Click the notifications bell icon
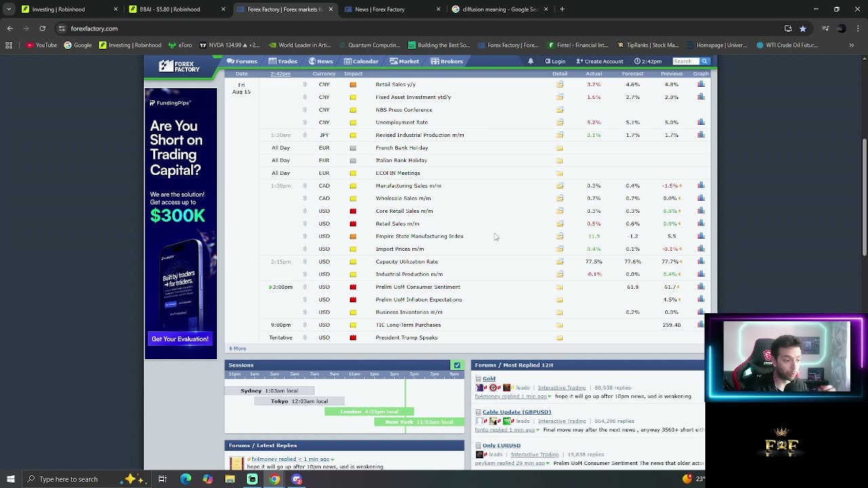 pyautogui.click(x=530, y=61)
